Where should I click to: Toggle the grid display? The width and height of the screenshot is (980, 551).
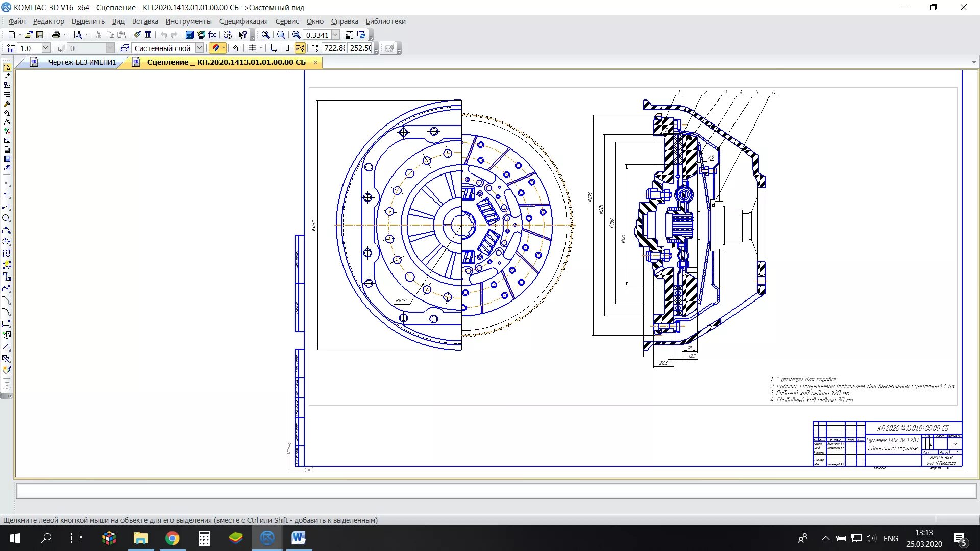tap(253, 48)
